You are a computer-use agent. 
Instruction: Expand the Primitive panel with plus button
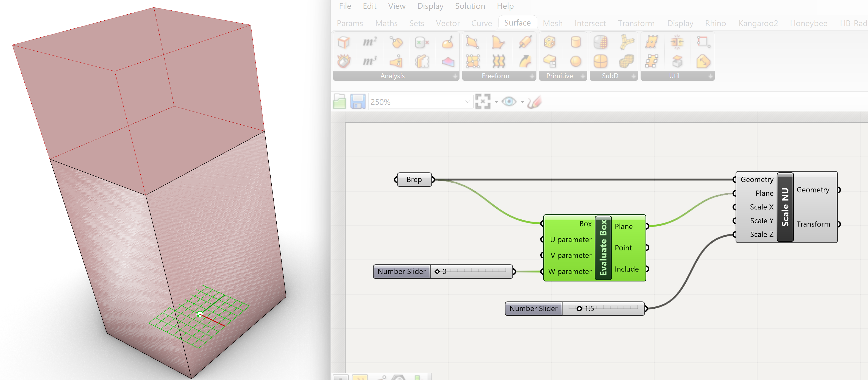[x=583, y=76]
